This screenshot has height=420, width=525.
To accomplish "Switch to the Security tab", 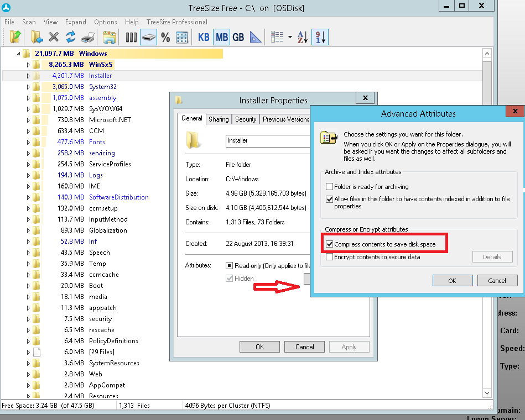I will tap(246, 119).
